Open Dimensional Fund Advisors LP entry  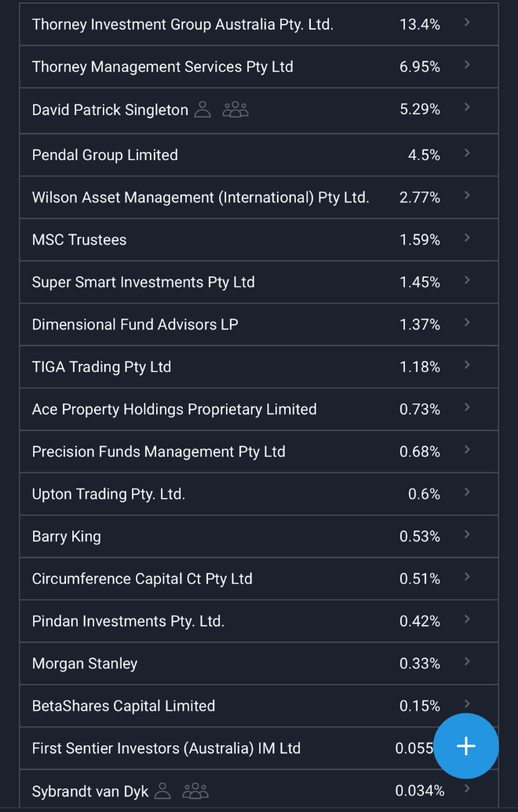coord(135,325)
